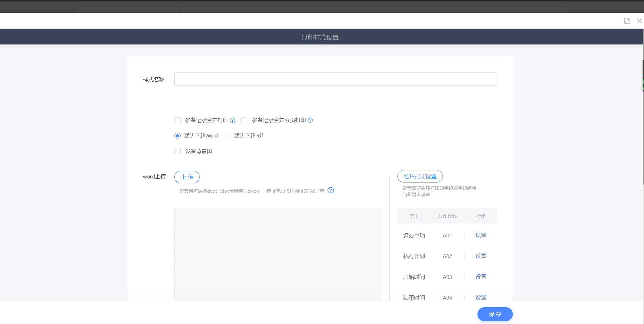Screen dimensions: 644x324
Task: Click help icon beside 多条记录合并打印
Action: pyautogui.click(x=232, y=120)
